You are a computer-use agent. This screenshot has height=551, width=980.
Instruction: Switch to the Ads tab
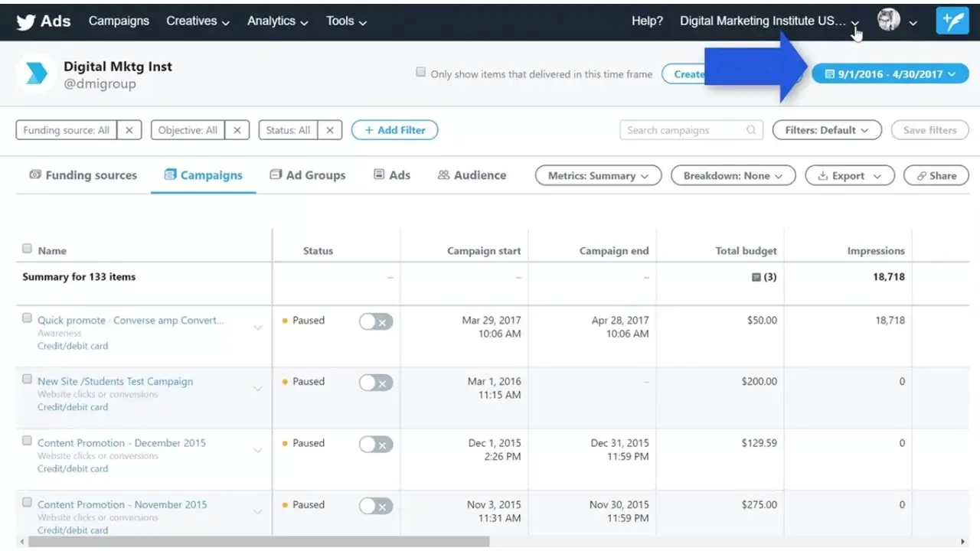(x=392, y=175)
